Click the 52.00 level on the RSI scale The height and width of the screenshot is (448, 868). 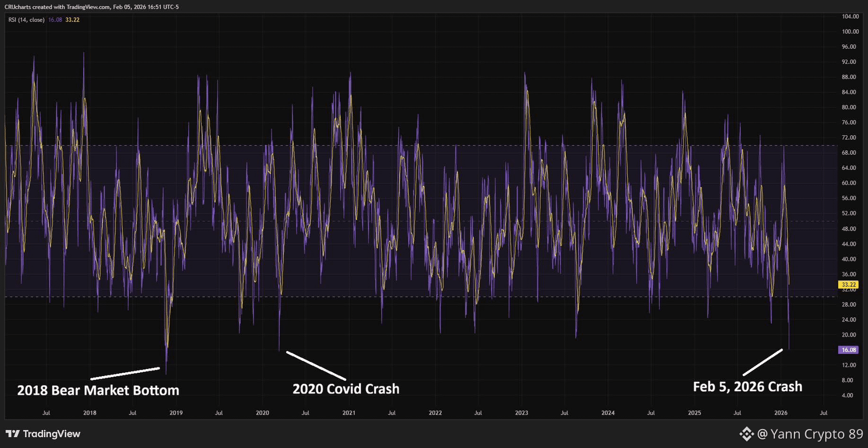click(849, 214)
